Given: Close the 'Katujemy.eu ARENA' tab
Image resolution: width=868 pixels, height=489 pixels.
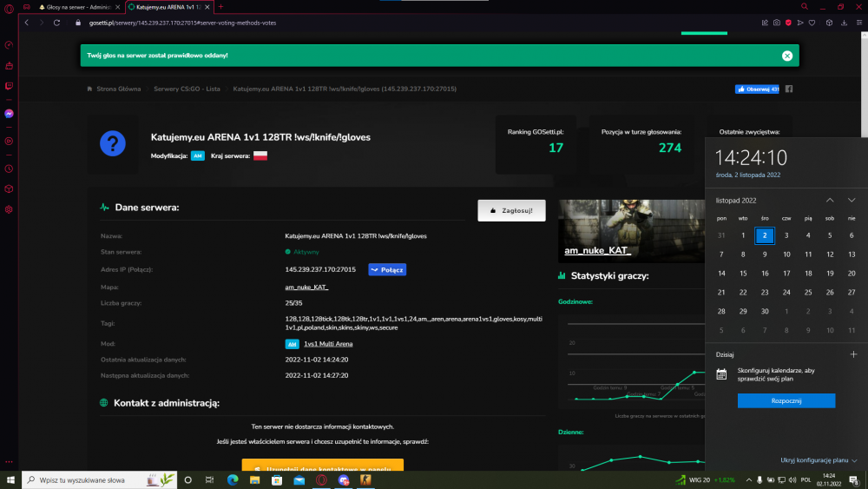Looking at the screenshot, I should click(x=207, y=7).
